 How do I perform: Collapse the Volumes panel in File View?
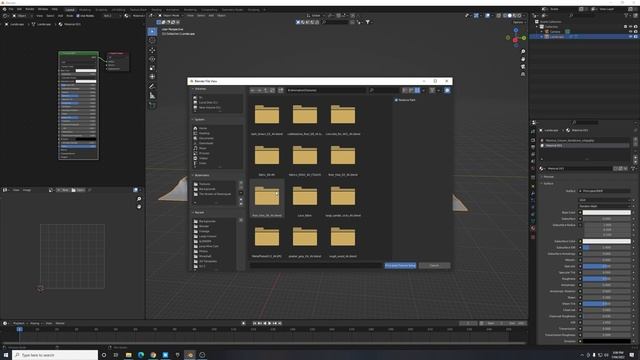193,89
